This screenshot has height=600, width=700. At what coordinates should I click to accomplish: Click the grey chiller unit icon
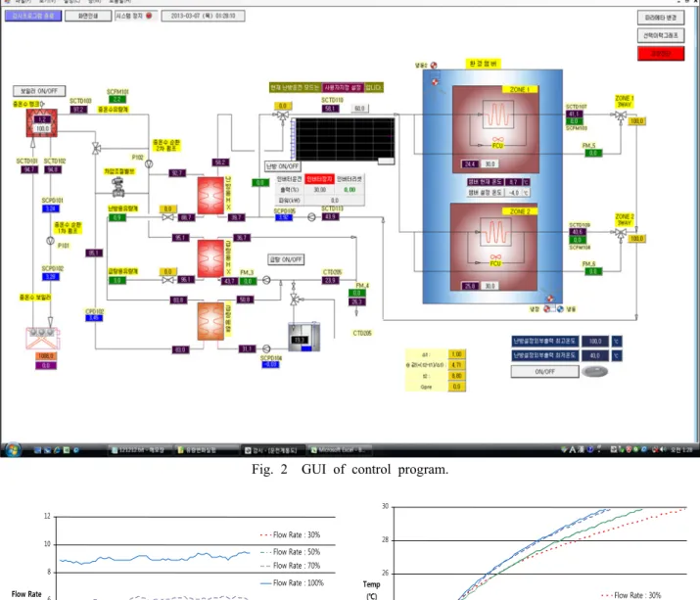[x=304, y=337]
